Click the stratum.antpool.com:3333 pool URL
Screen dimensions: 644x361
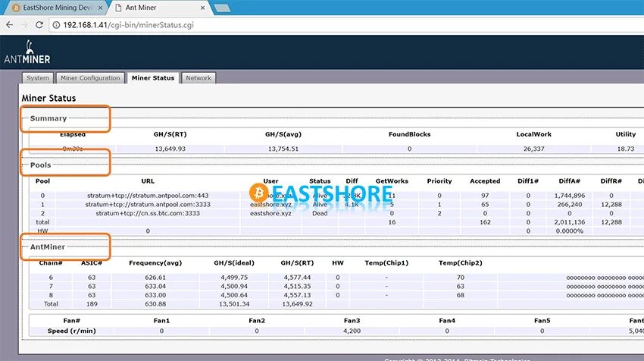pyautogui.click(x=148, y=204)
